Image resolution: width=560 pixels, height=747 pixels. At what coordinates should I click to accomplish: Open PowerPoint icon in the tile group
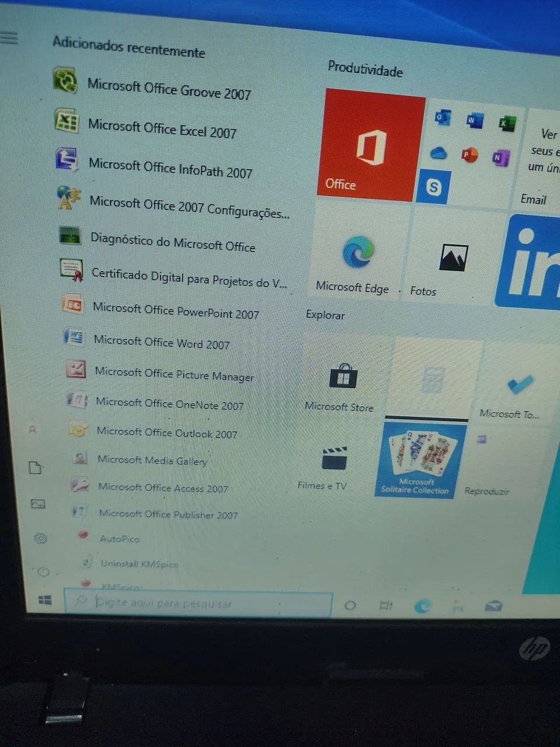point(470,155)
